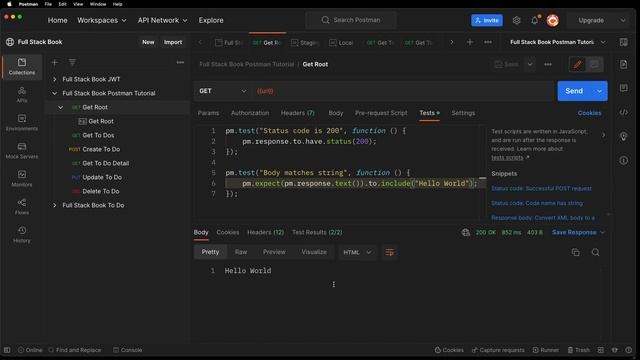Click the New button

pos(148,42)
